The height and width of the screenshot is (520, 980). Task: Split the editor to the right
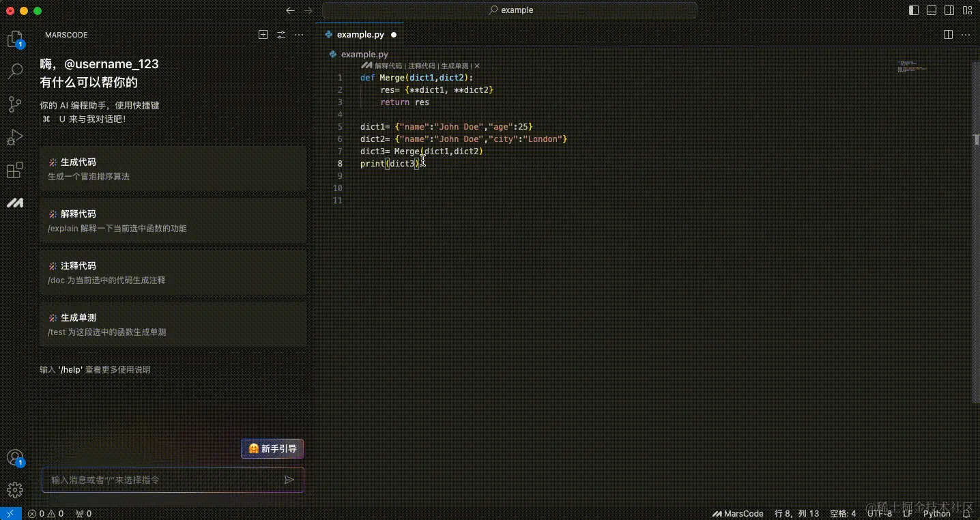coord(948,34)
